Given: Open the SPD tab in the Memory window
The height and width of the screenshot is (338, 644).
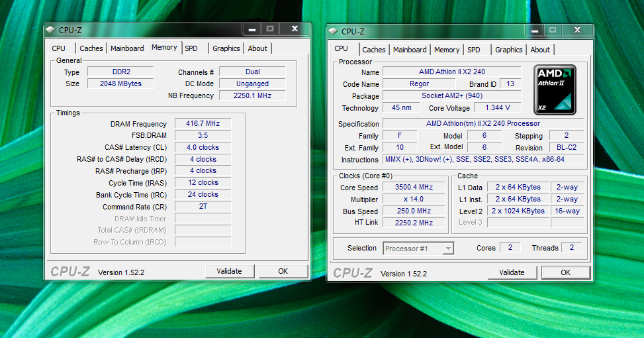Looking at the screenshot, I should click(191, 48).
